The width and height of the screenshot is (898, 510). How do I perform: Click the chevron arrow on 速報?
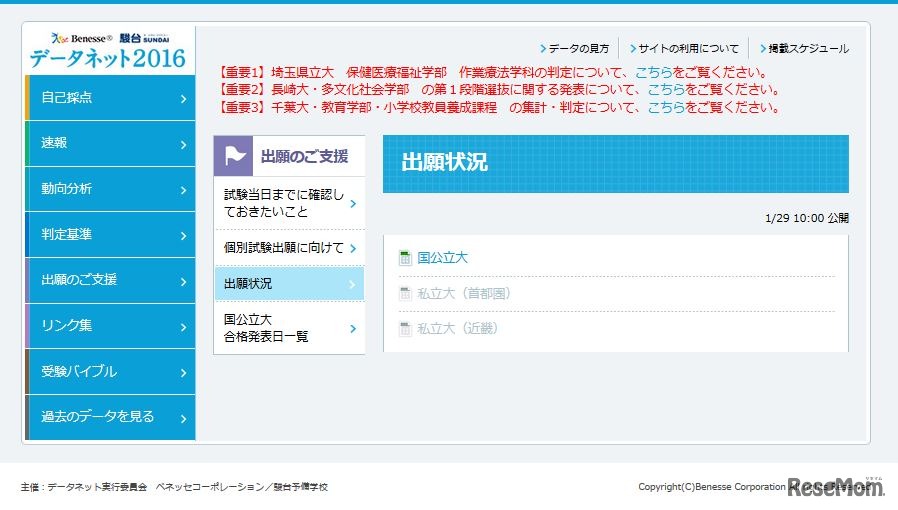pos(183,144)
